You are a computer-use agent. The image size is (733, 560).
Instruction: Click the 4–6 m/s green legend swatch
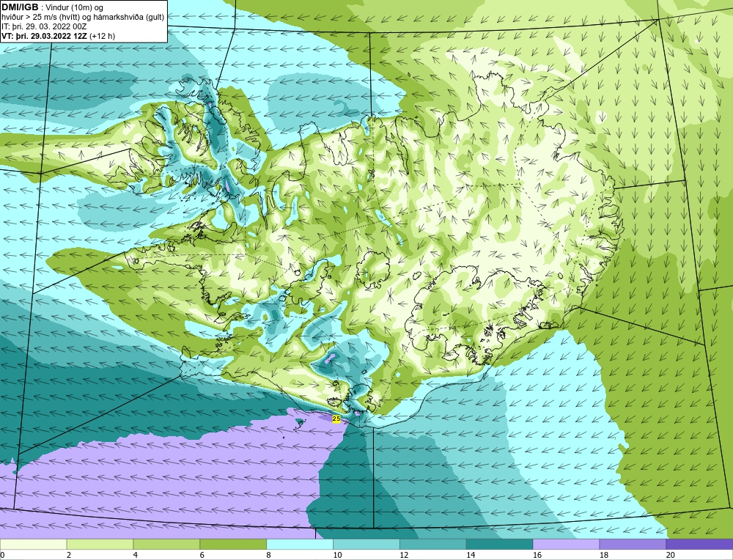coord(166,545)
